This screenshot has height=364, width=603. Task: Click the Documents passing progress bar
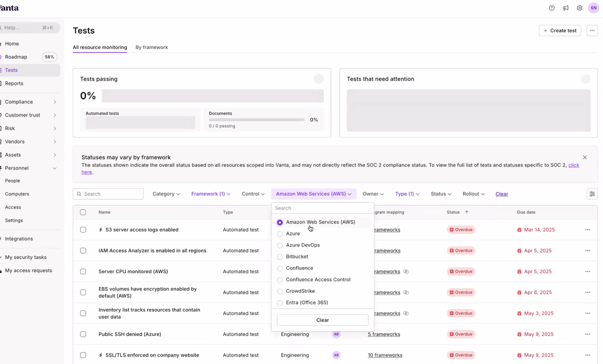pyautogui.click(x=257, y=120)
